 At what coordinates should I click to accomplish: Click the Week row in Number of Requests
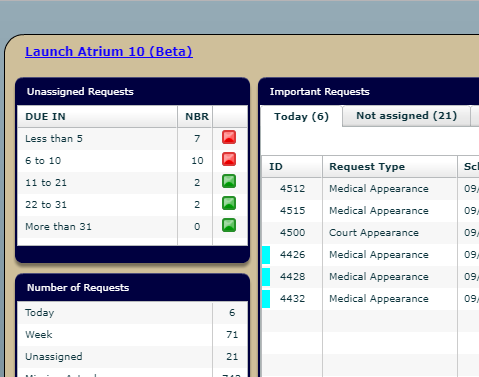coord(132,335)
